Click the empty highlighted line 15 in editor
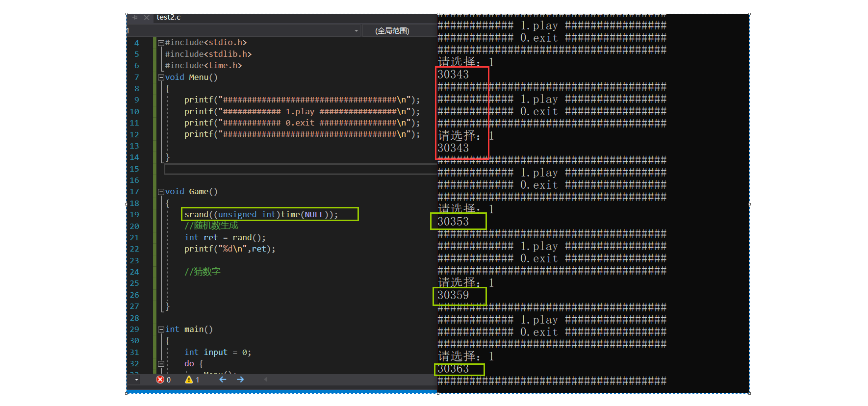 (x=300, y=170)
